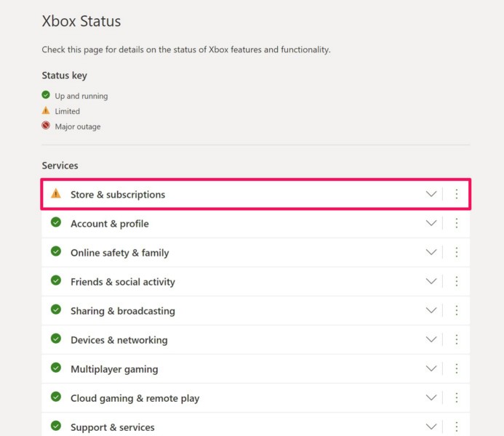
Task: Open more options for Online safety & family
Action: coord(457,252)
